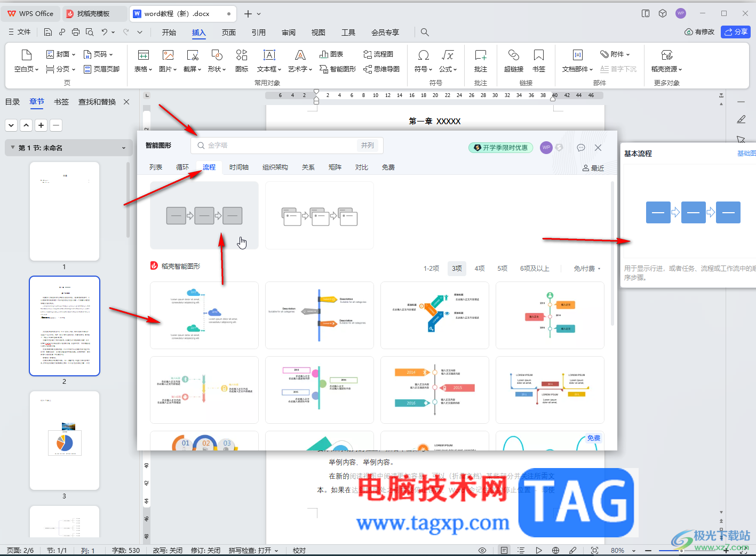Filter templates to 6 items or more

point(535,268)
